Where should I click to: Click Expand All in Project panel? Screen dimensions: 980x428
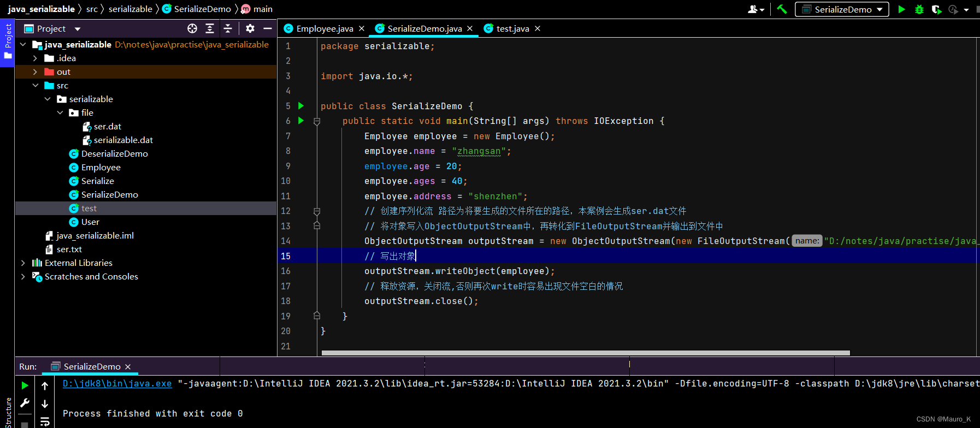click(x=210, y=28)
